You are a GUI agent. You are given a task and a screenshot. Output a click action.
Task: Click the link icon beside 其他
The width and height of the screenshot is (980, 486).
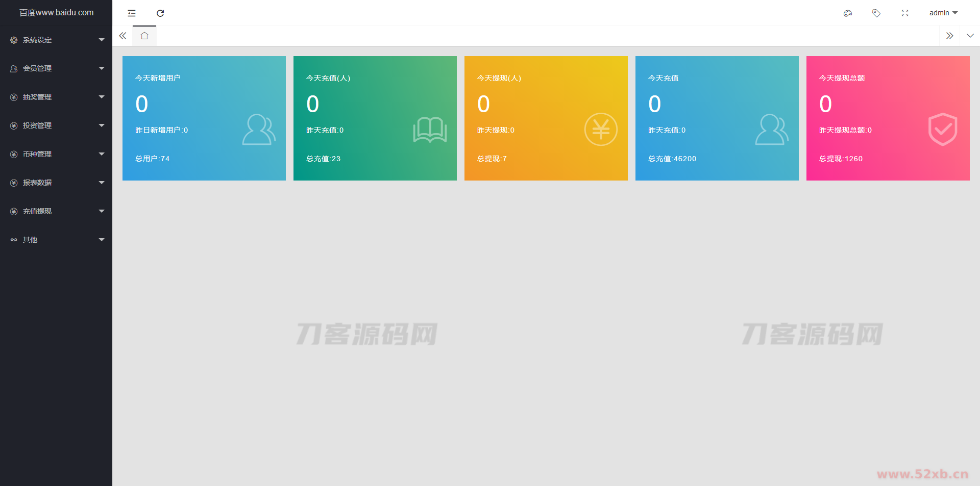coord(13,239)
